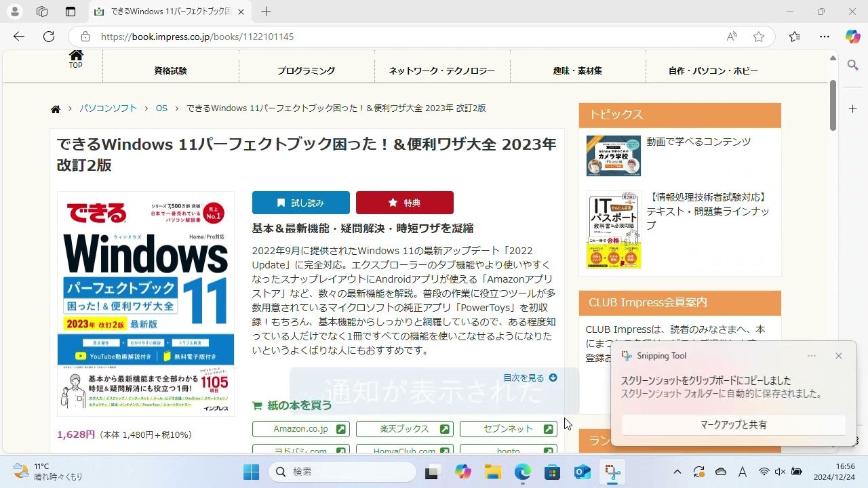Open Task View from the taskbar

pos(432,472)
